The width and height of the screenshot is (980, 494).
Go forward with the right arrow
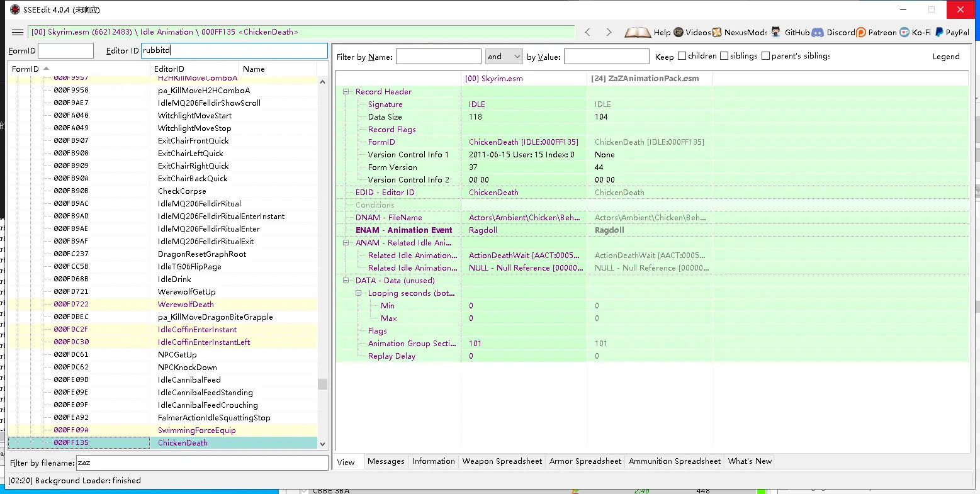pyautogui.click(x=609, y=32)
